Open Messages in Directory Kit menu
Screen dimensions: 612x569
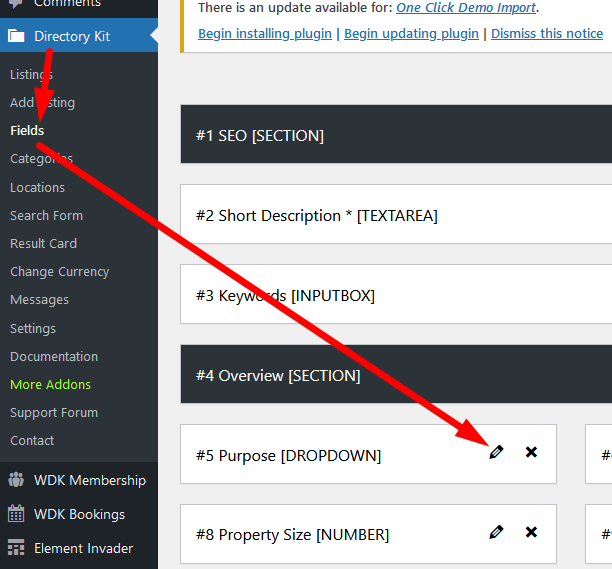pos(39,300)
